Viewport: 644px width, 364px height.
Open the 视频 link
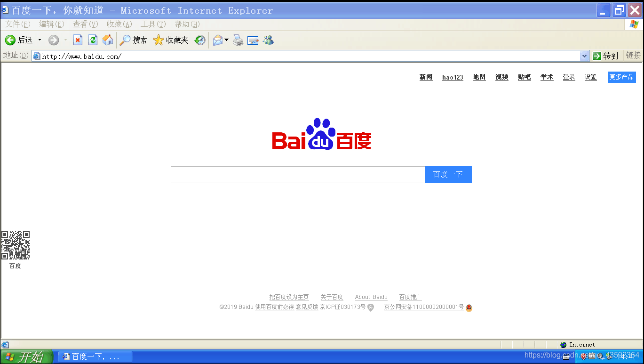point(501,77)
